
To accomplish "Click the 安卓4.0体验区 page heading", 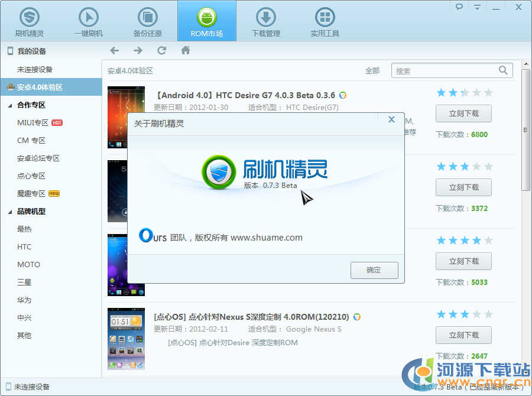I will click(x=130, y=70).
